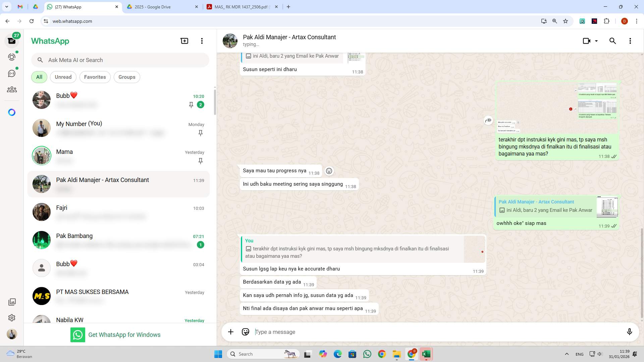The image size is (644, 362).
Task: React with emoji to progress message
Action: [329, 171]
